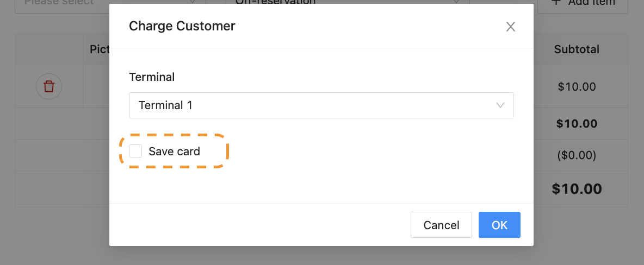Click the first $10.00 subtotal cell
Image resolution: width=644 pixels, height=265 pixels.
pos(577,86)
